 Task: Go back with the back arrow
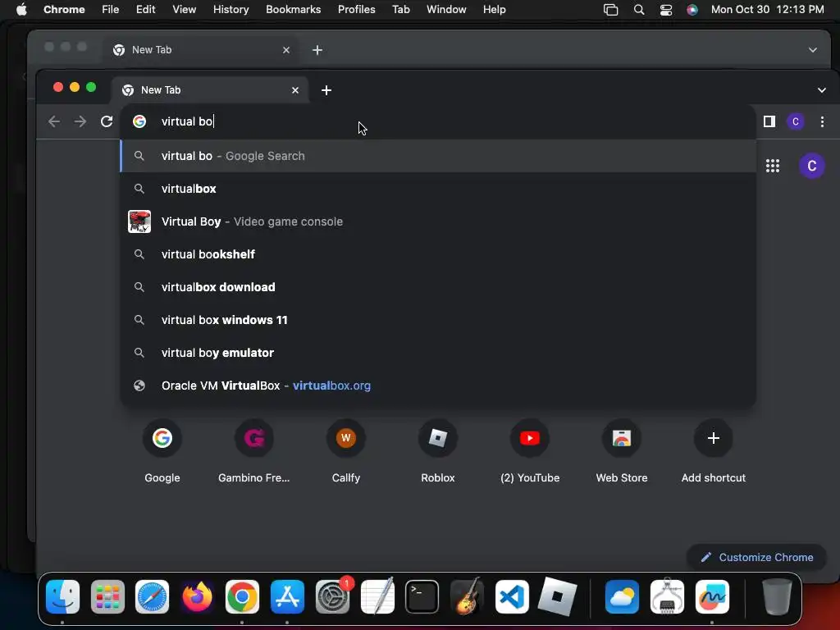[x=54, y=121]
